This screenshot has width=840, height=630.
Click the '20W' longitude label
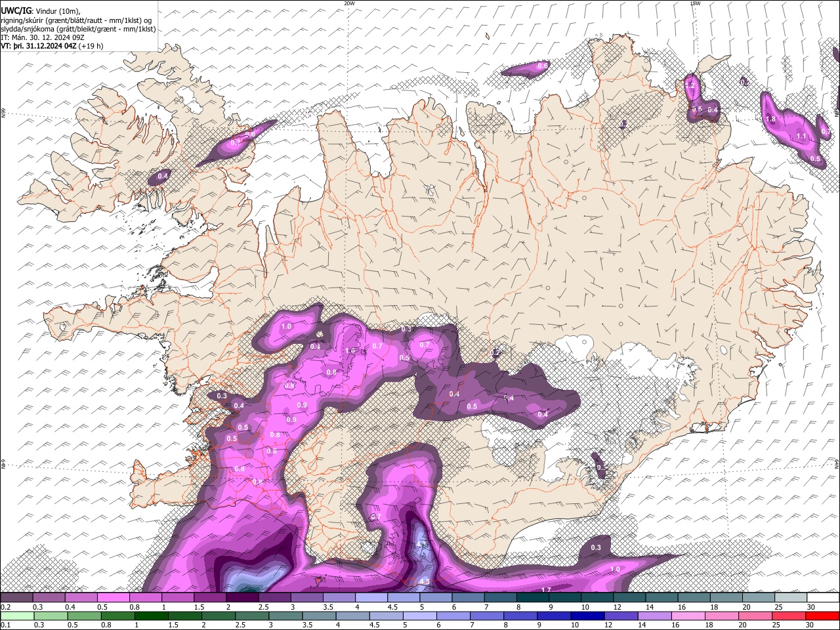click(349, 3)
